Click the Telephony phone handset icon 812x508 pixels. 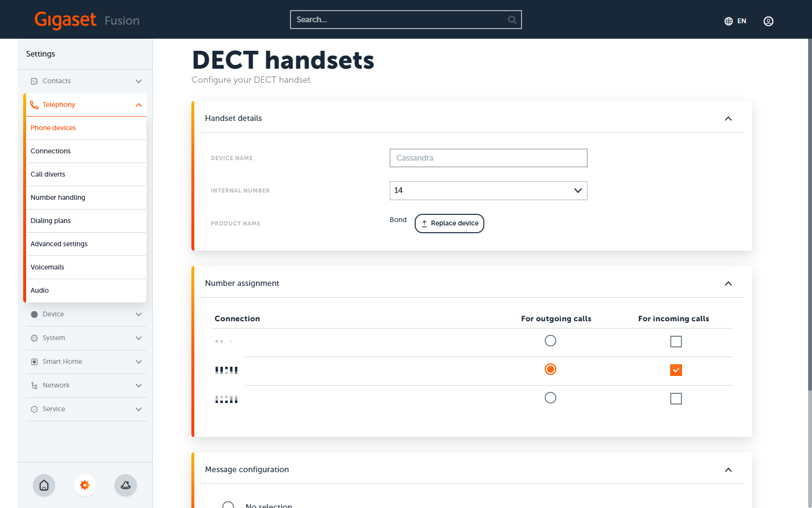coord(34,105)
